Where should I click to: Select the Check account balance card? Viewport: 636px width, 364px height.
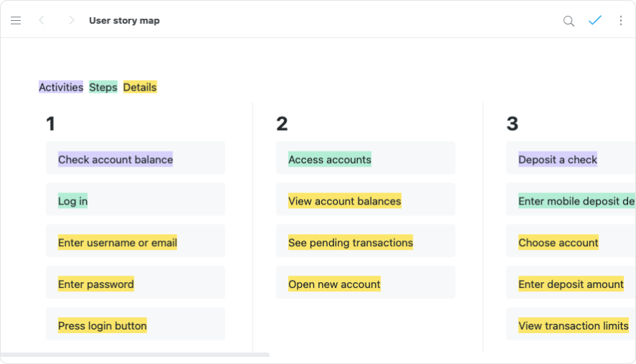pyautogui.click(x=135, y=159)
